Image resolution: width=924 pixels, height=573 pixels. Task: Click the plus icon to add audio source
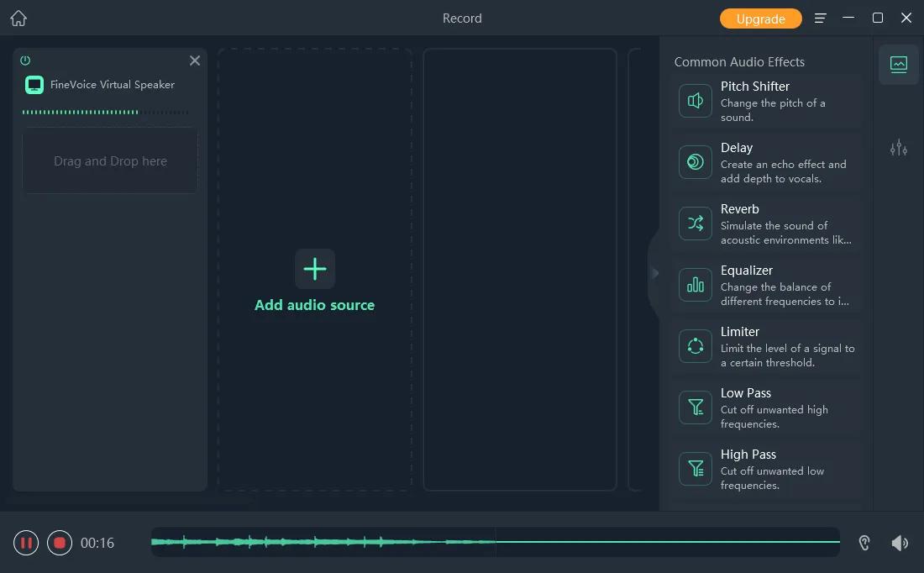[x=315, y=269]
